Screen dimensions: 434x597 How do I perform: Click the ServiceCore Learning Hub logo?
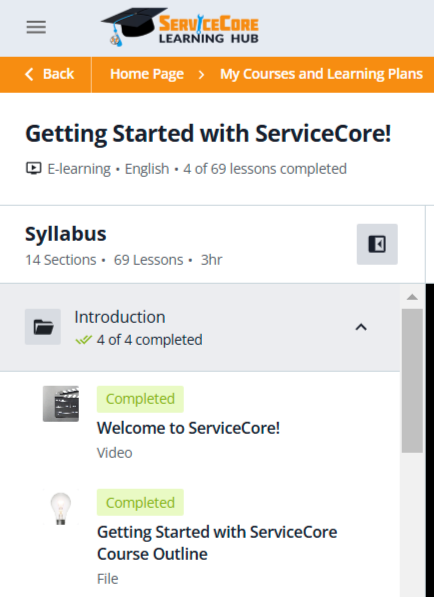click(x=180, y=27)
